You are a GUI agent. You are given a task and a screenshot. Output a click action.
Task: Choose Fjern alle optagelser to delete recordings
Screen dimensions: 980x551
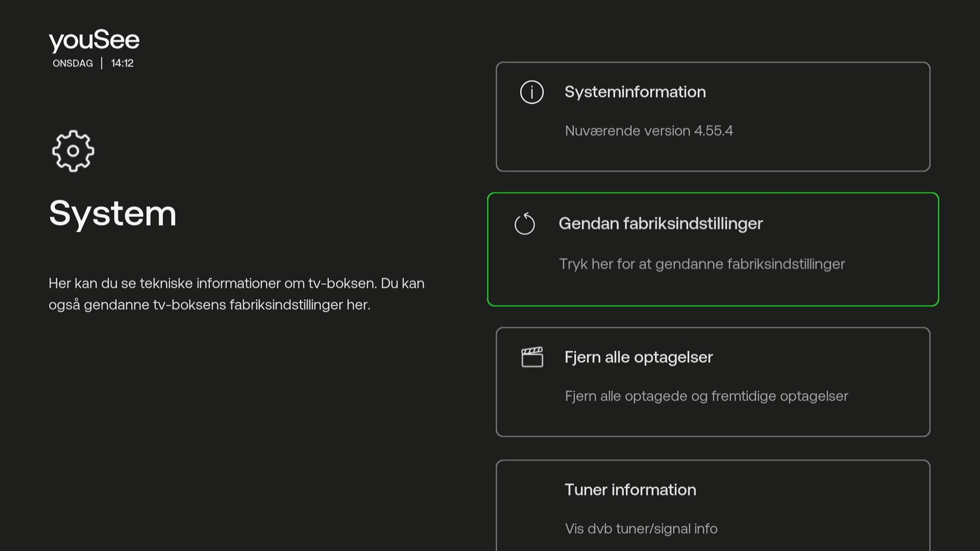713,382
